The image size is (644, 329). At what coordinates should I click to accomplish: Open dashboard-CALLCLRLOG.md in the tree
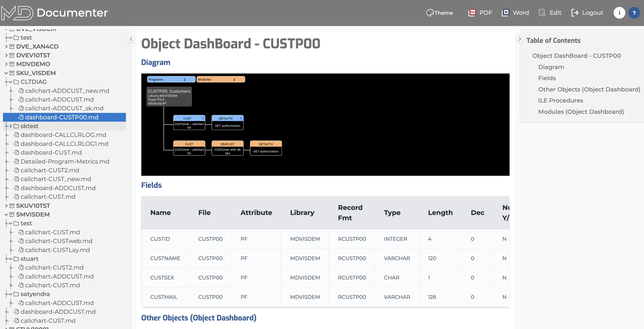63,135
